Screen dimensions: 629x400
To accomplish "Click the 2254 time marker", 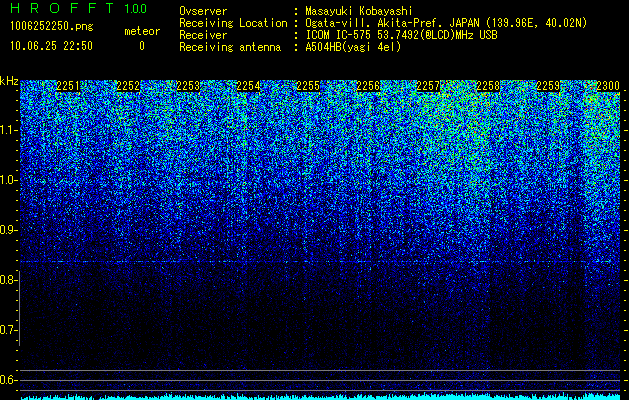I will (248, 86).
